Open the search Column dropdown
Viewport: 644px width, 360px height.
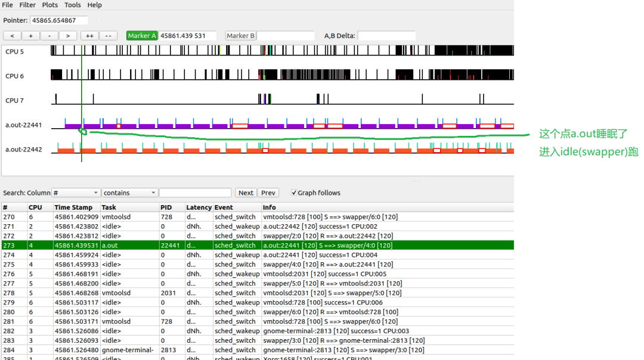pyautogui.click(x=75, y=193)
